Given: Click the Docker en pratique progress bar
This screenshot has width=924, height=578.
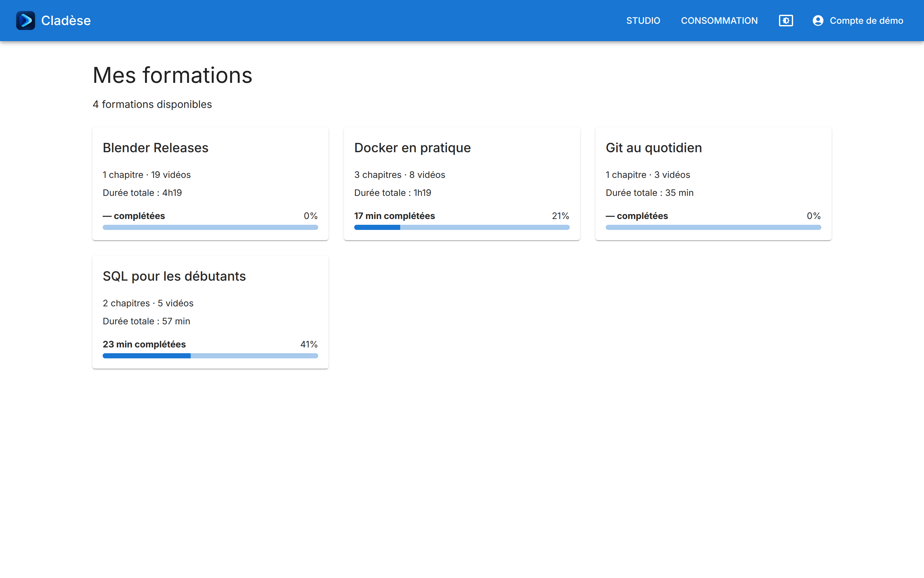Looking at the screenshot, I should [x=462, y=227].
